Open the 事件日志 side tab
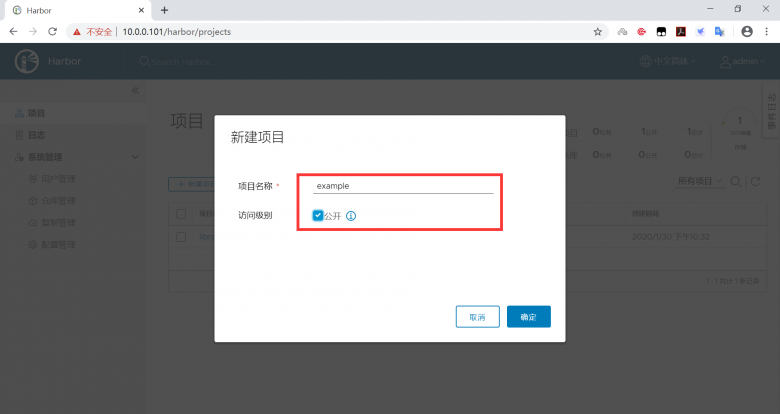 772,111
